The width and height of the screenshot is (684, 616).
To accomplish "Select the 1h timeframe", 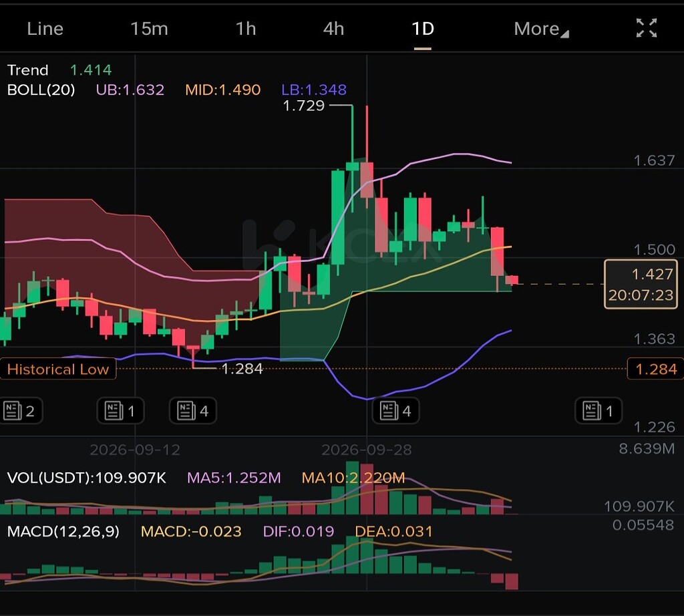I will (x=246, y=29).
